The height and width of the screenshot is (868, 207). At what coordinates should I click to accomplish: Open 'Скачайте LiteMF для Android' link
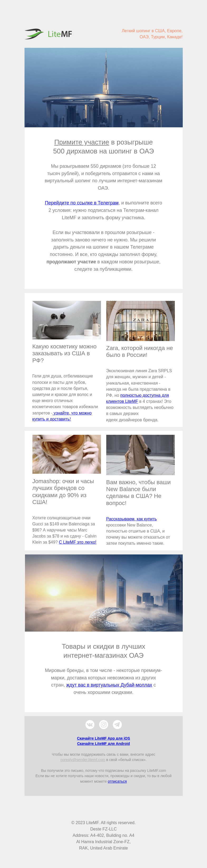(x=103, y=744)
